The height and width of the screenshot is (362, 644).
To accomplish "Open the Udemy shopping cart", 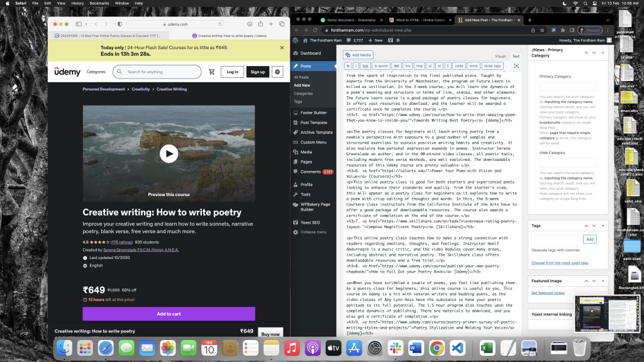I will 211,72.
